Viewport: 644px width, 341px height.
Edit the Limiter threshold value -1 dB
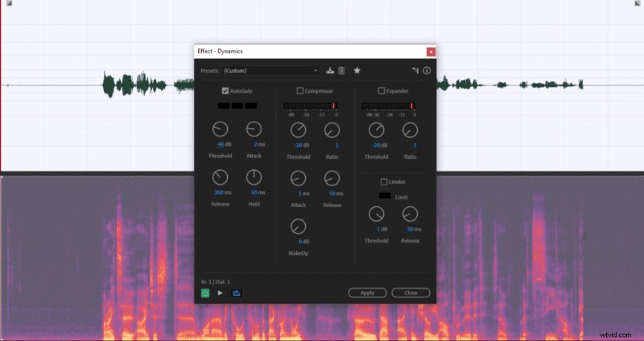coord(377,229)
